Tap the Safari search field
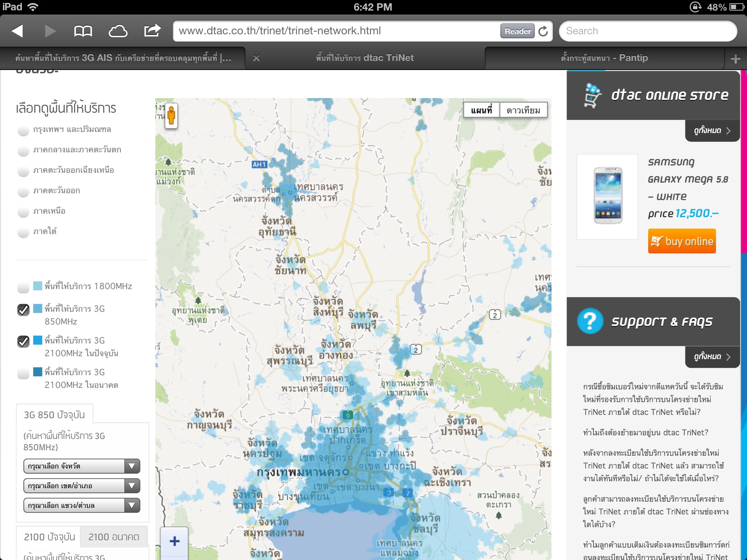747x560 pixels. (x=648, y=31)
